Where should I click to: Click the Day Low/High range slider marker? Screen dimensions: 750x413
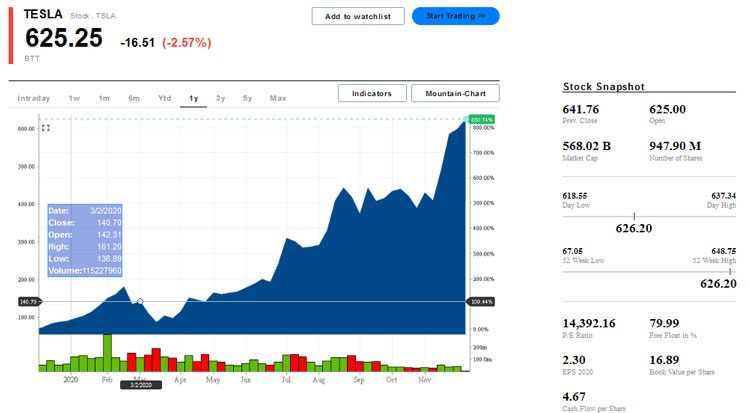coord(634,215)
